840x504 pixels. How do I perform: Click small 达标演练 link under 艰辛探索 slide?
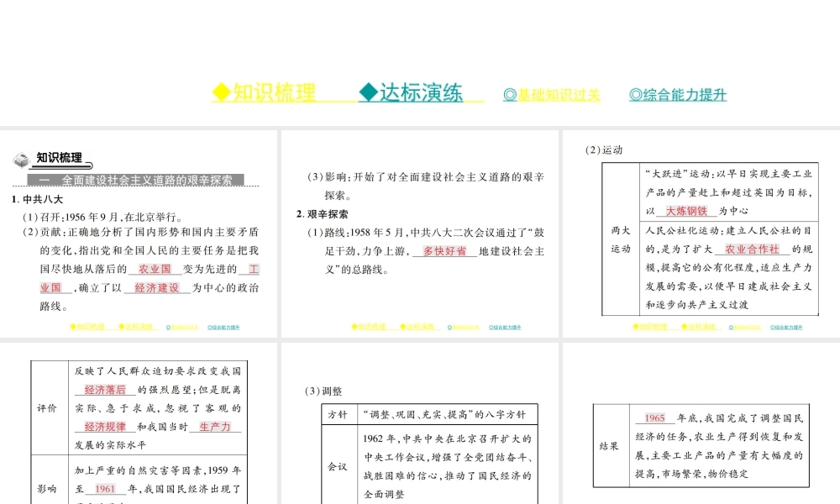pos(417,327)
